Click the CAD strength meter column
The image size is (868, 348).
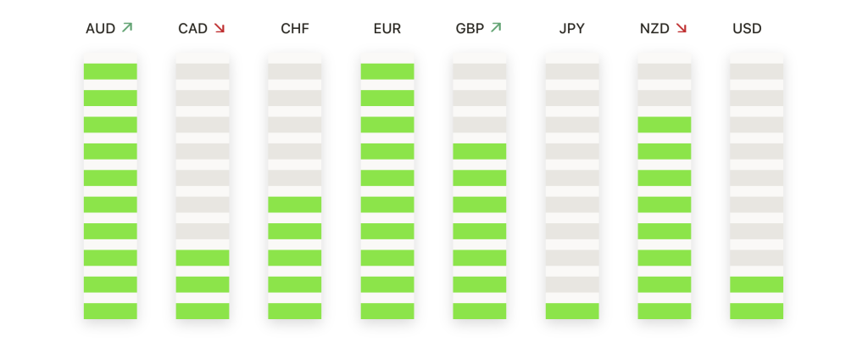[203, 191]
